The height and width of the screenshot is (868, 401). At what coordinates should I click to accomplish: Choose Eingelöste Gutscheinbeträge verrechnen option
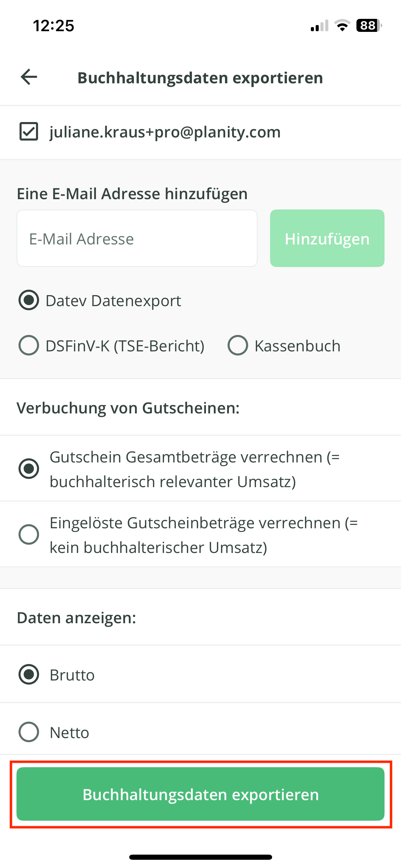[29, 534]
